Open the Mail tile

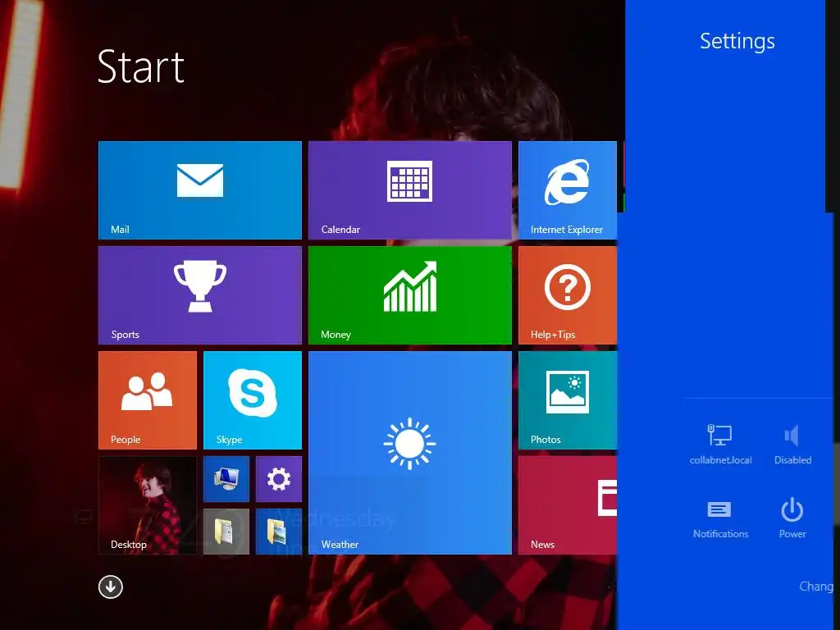click(200, 190)
